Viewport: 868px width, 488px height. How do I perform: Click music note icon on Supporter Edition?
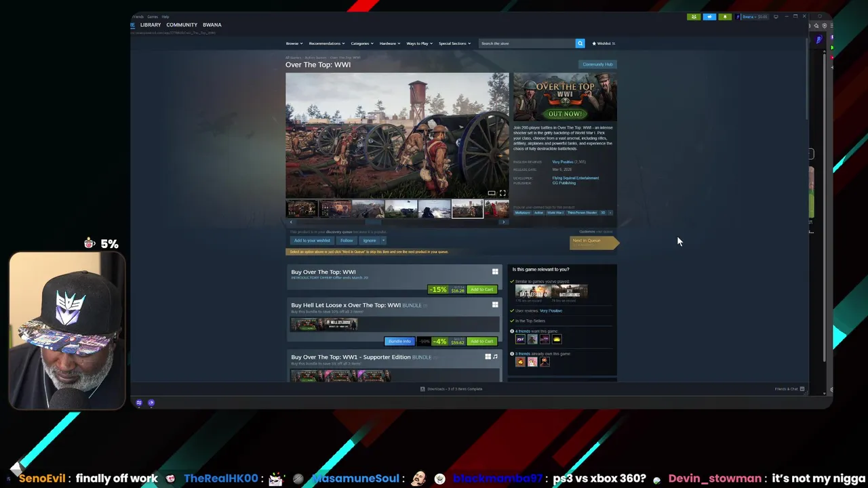tap(495, 357)
